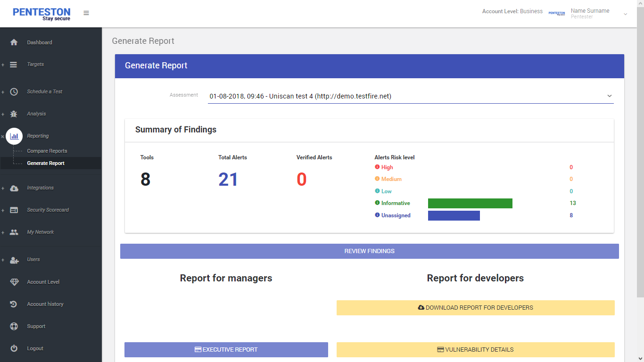Select Generate Report submenu item
The width and height of the screenshot is (644, 362).
(x=46, y=163)
